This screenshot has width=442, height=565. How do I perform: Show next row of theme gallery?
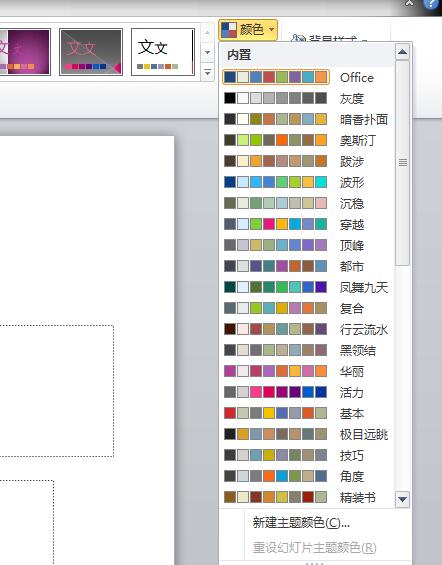pyautogui.click(x=207, y=53)
